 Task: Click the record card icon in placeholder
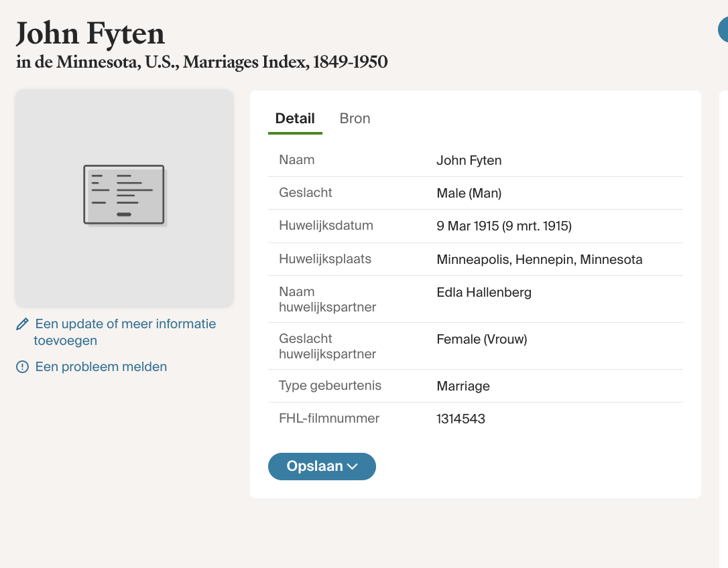(125, 195)
